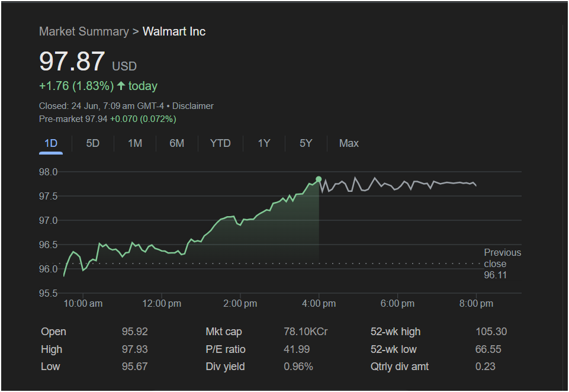Viewport: 569px width, 392px height.
Task: Click the Open value 95.92
Action: point(134,332)
